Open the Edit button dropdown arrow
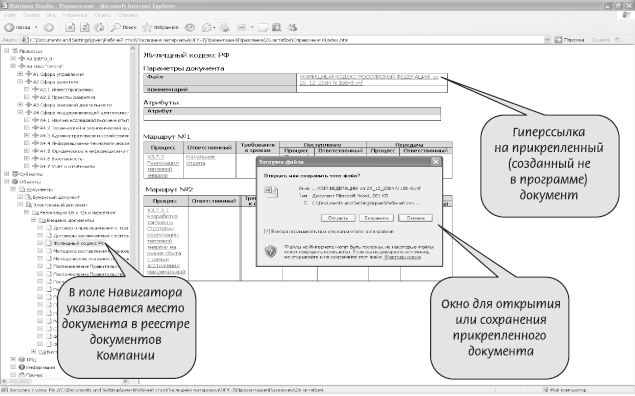The width and height of the screenshot is (635, 396). pos(252,27)
